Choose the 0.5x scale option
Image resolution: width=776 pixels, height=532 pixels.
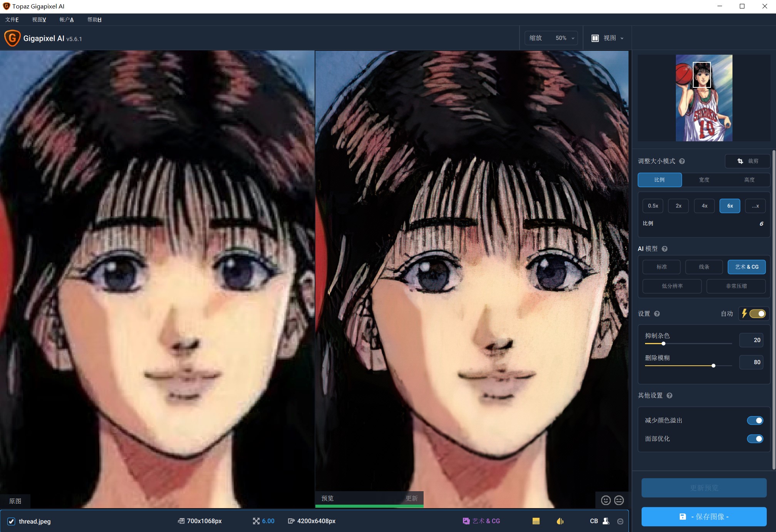click(x=653, y=206)
